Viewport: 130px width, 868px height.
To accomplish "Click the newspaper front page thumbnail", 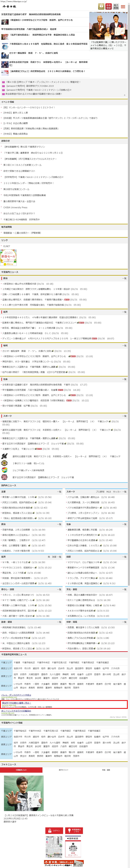I will click(x=54, y=847).
